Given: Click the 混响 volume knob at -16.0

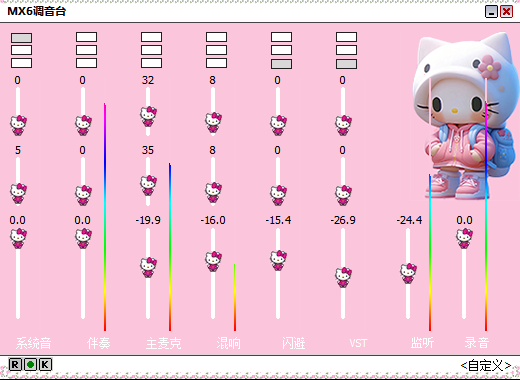Looking at the screenshot, I should coord(213,261).
